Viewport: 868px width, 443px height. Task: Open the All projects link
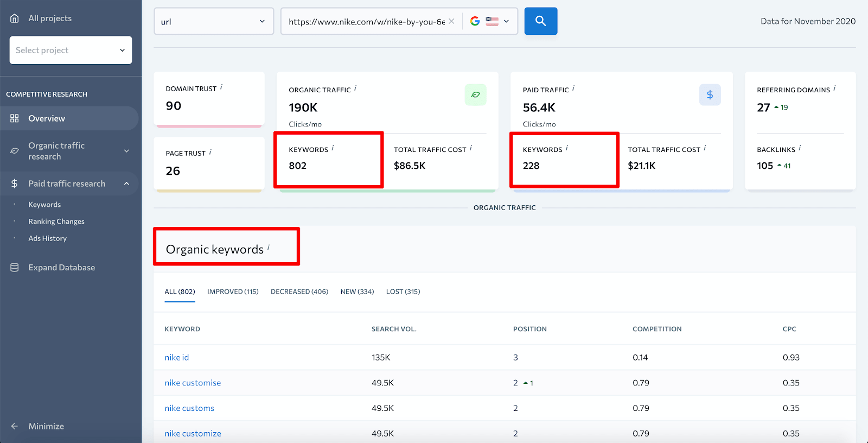tap(50, 18)
